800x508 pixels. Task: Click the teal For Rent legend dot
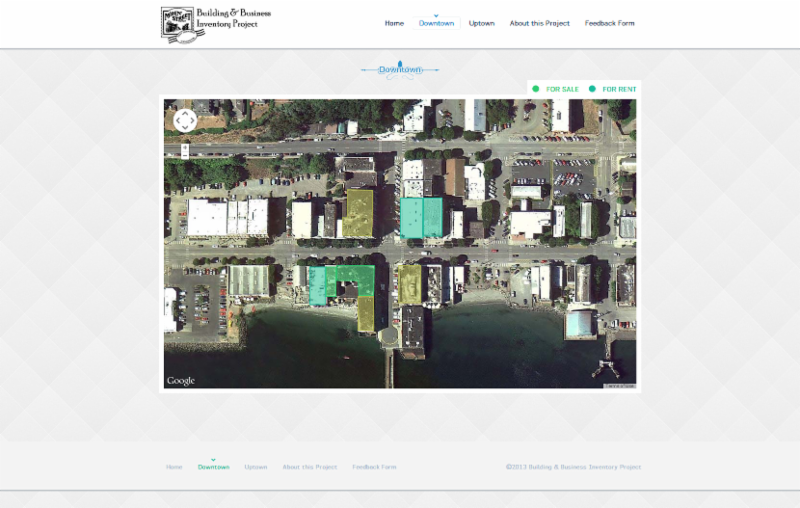[x=592, y=89]
